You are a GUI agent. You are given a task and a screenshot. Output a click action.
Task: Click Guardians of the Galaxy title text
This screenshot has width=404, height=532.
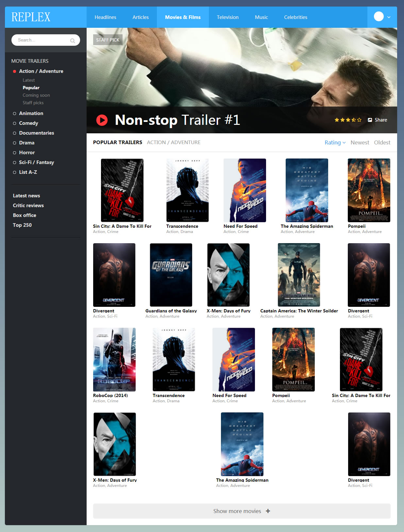pos(171,311)
